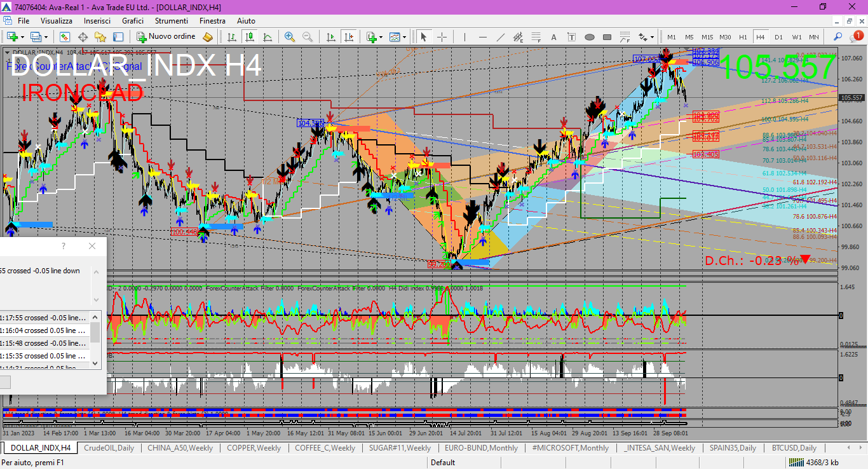
Task: Open the Indicators list icon
Action: [371, 37]
